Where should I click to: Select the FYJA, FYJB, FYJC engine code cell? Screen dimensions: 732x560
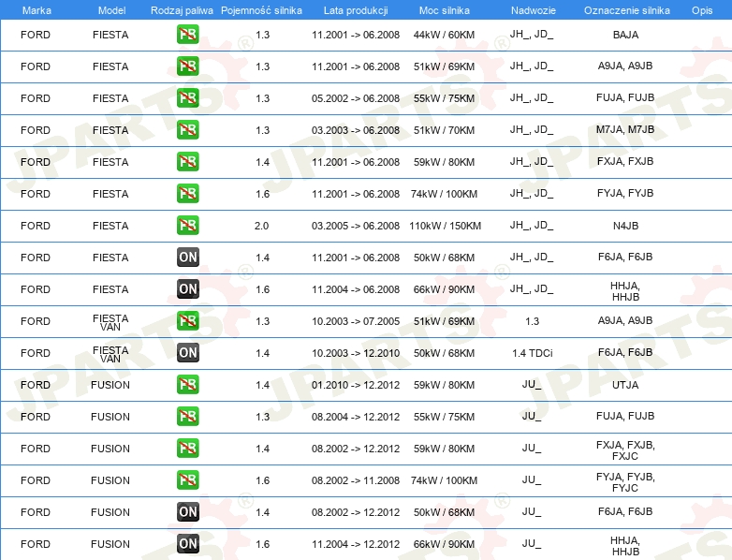tap(625, 482)
